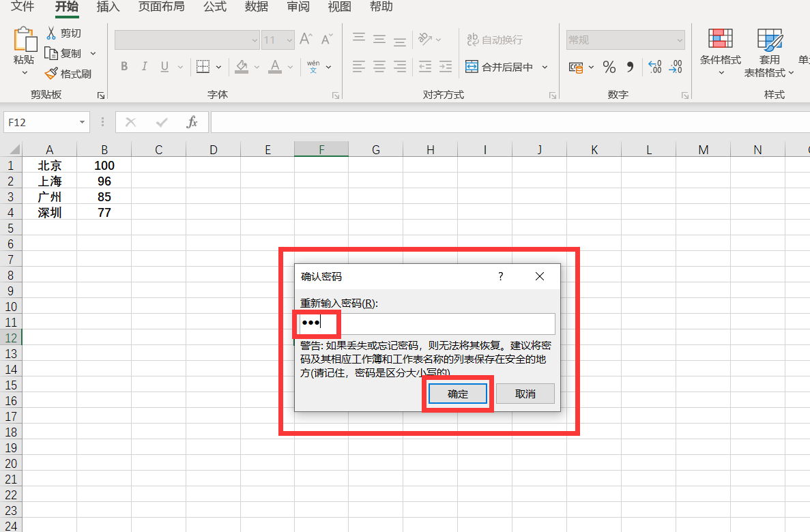Apply the Font Color letter A
This screenshot has height=532, width=810.
[x=275, y=67]
